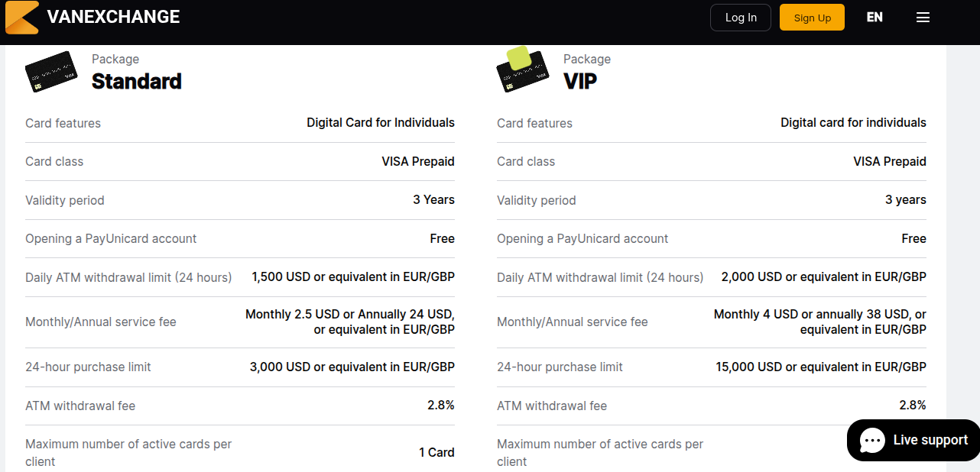
Task: Open the EN language selector
Action: click(875, 18)
